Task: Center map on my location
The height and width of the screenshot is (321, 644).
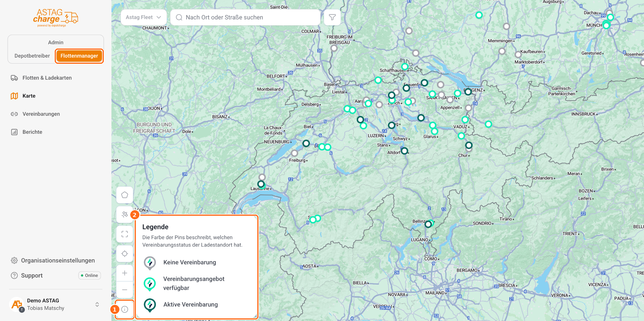Action: tap(125, 254)
